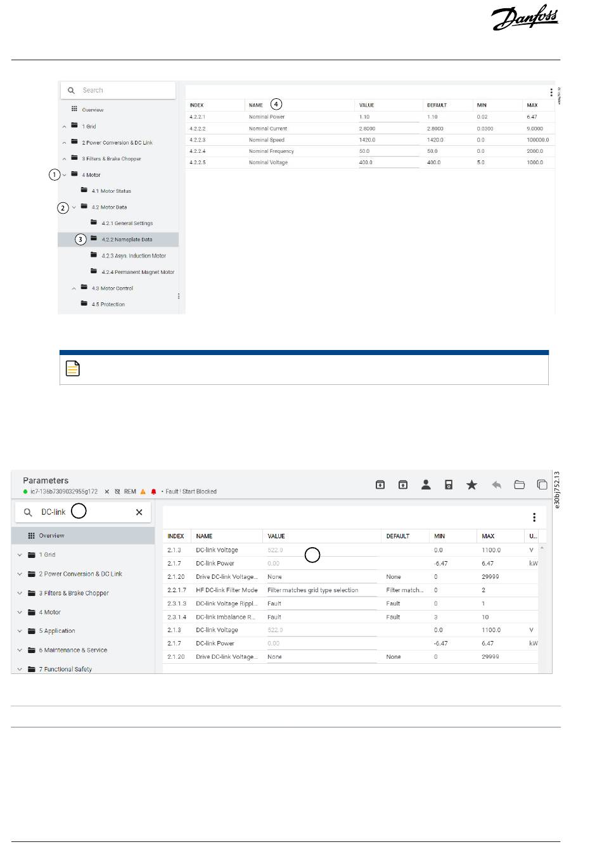Viewport: 602px width, 868px height.
Task: Click the search field containing DC-link
Action: 83,512
